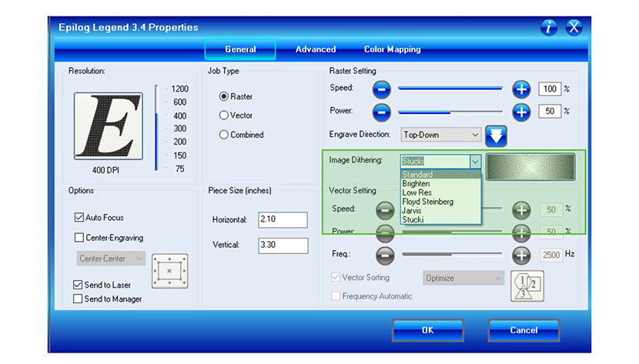Select the Vector job type
This screenshot has height=364, width=639.
coord(224,115)
